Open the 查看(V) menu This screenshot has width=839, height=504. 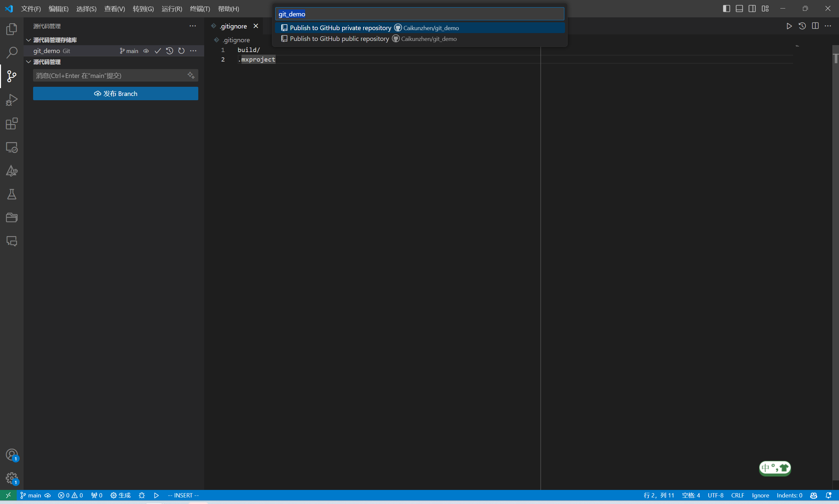pos(114,9)
